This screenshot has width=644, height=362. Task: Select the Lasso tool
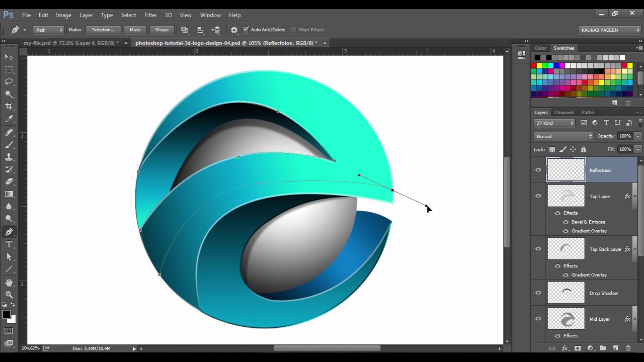click(9, 81)
